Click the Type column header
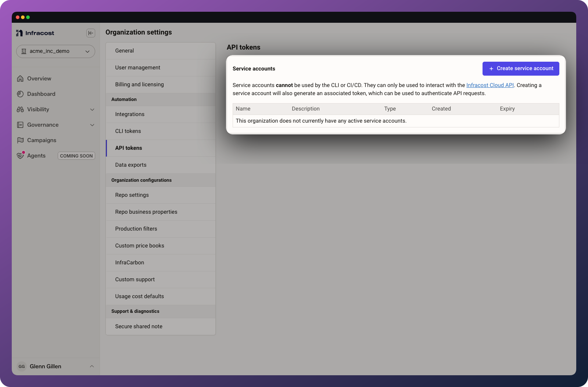Viewport: 588px width, 387px height. 390,109
